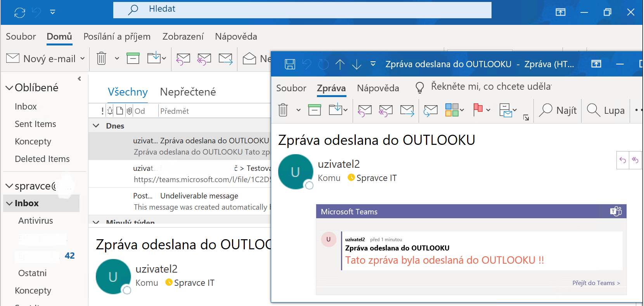The width and height of the screenshot is (644, 306).
Task: Open the Posílání a příjem tab
Action: point(117,37)
